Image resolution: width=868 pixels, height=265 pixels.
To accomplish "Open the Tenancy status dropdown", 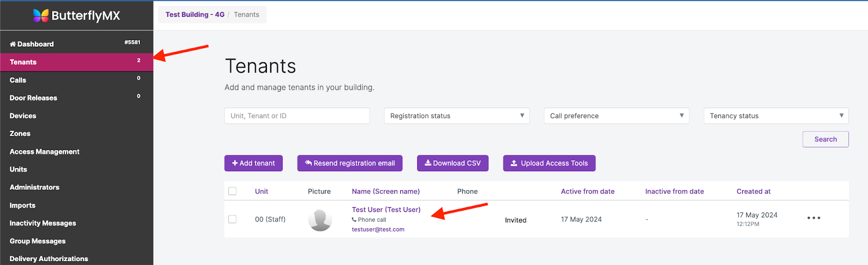I will point(776,116).
